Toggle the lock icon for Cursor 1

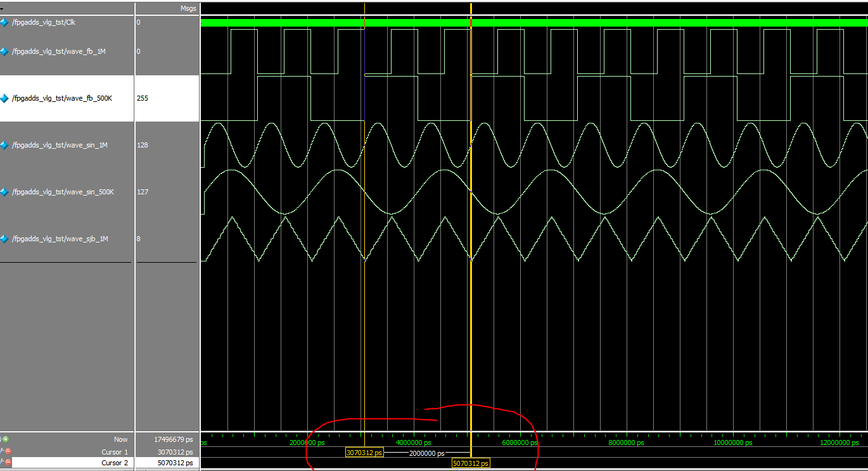2,451
